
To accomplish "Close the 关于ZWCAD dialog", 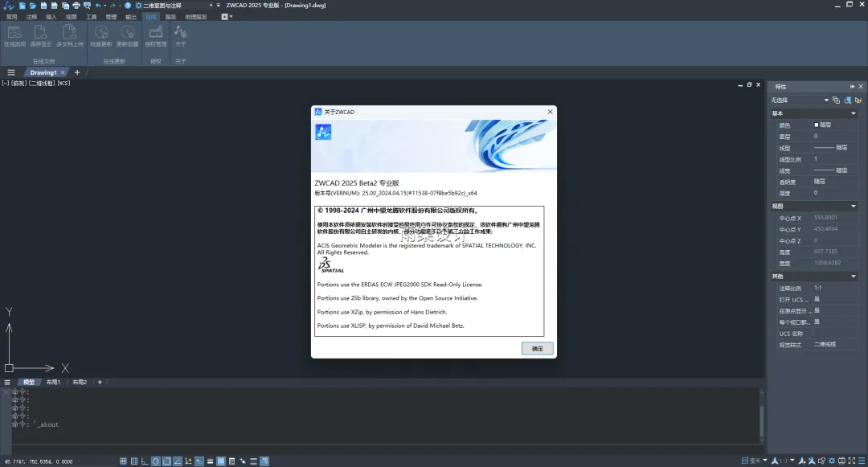I will (550, 112).
